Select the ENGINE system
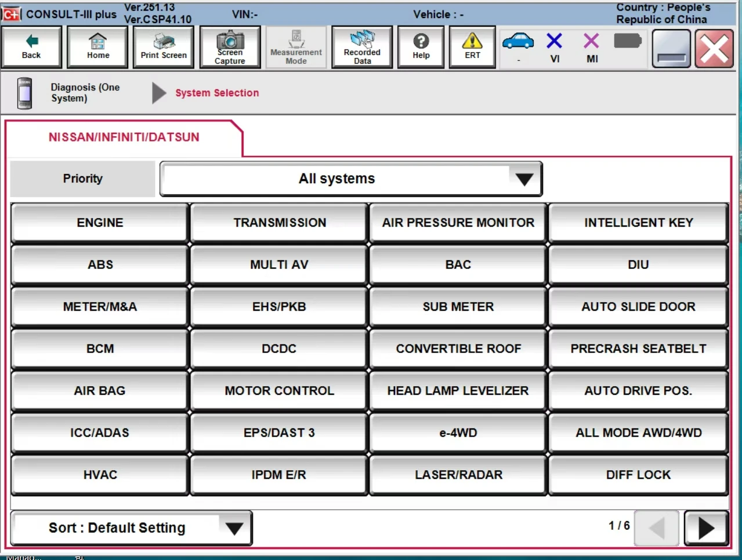 pyautogui.click(x=100, y=223)
